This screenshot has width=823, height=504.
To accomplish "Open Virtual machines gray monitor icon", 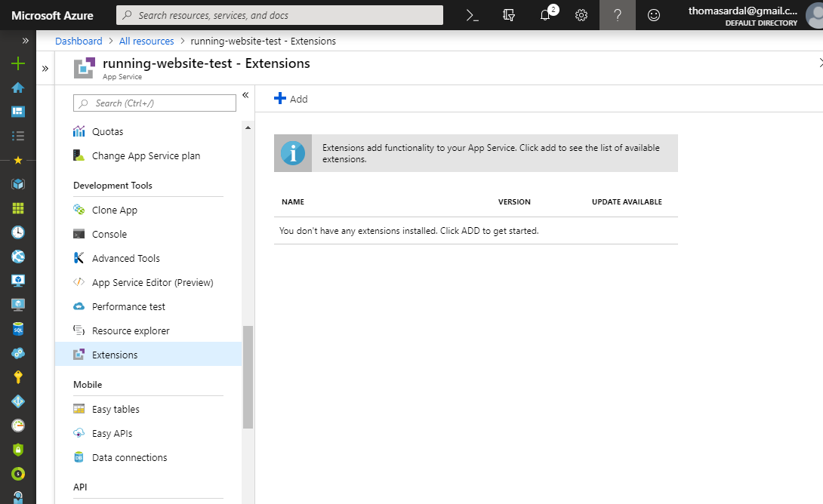I will tap(18, 305).
